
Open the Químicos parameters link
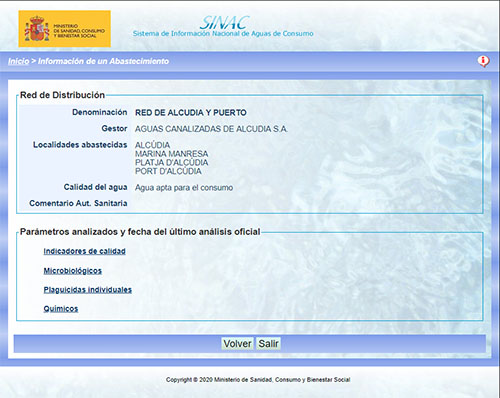(x=61, y=309)
